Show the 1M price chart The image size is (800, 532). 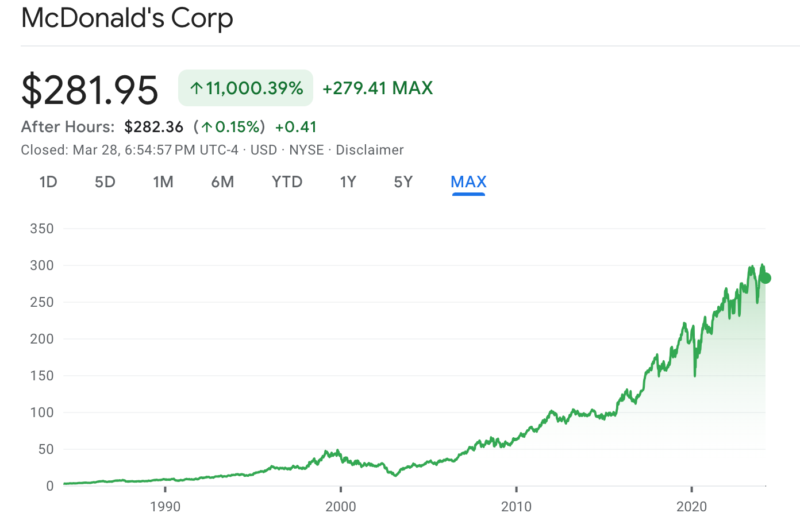pyautogui.click(x=163, y=182)
